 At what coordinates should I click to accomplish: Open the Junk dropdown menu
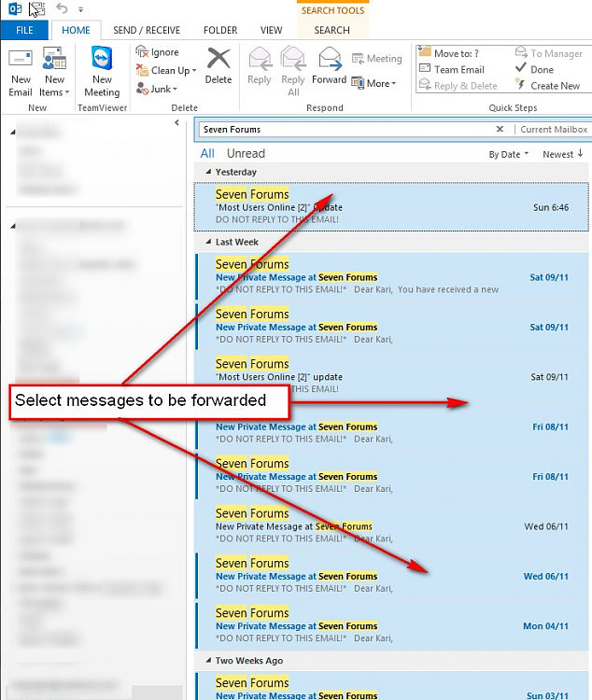pyautogui.click(x=157, y=89)
